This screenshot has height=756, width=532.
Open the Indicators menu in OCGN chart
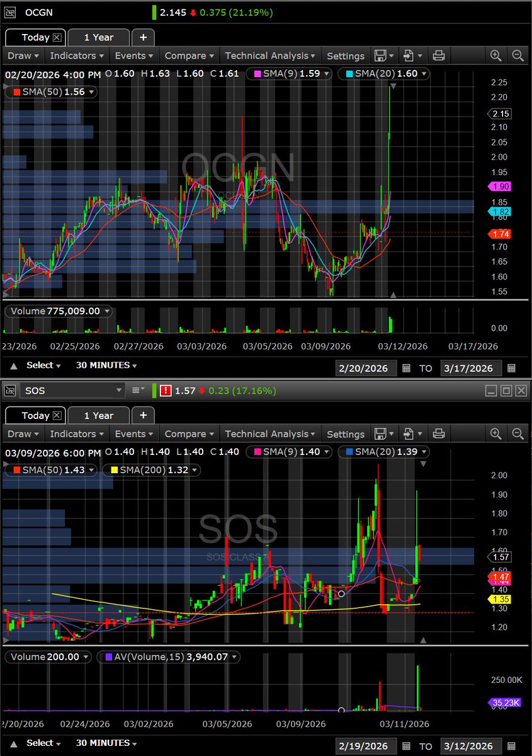pos(76,55)
